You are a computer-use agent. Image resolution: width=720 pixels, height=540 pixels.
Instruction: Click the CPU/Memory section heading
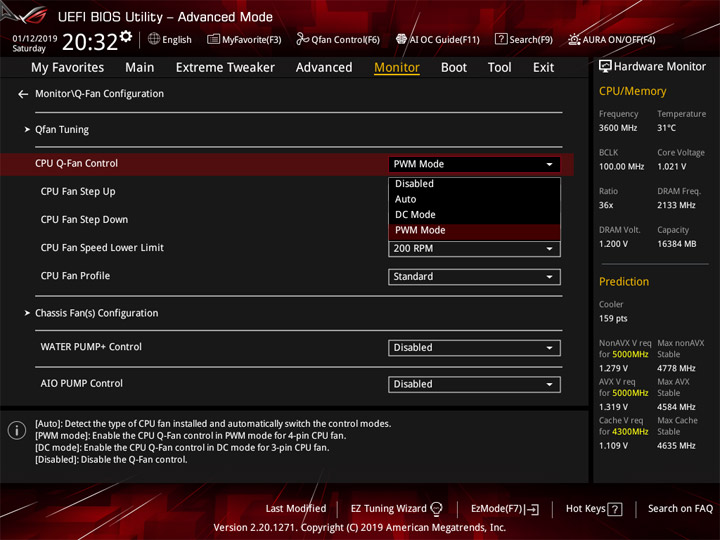632,91
